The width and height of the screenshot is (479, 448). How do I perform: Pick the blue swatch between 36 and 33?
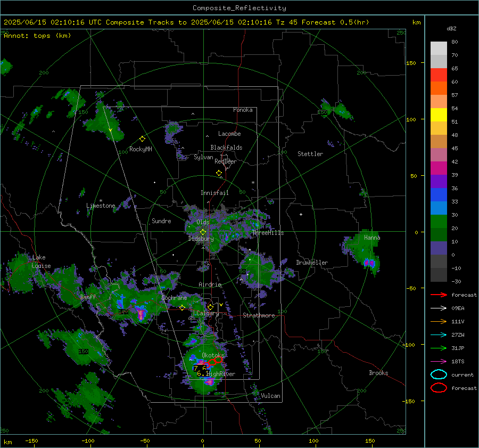point(439,195)
